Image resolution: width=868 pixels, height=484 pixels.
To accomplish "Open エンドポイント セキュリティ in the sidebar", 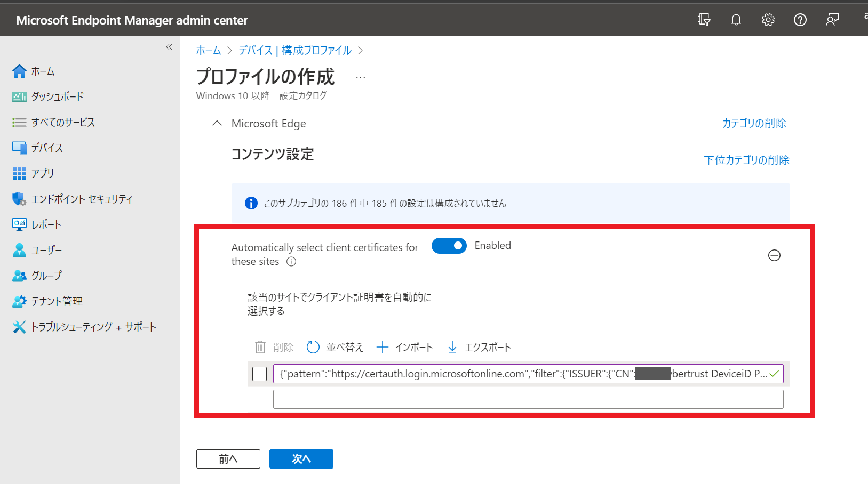I will tap(82, 199).
